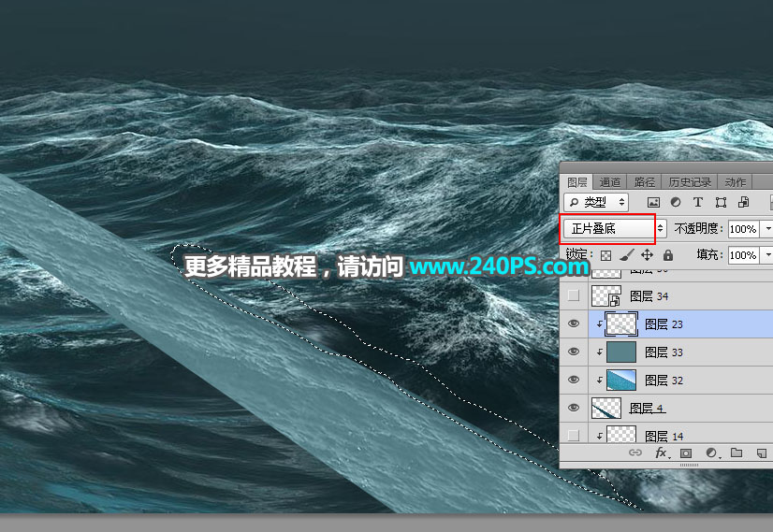Show layer 图层 34 visibility box

574,295
